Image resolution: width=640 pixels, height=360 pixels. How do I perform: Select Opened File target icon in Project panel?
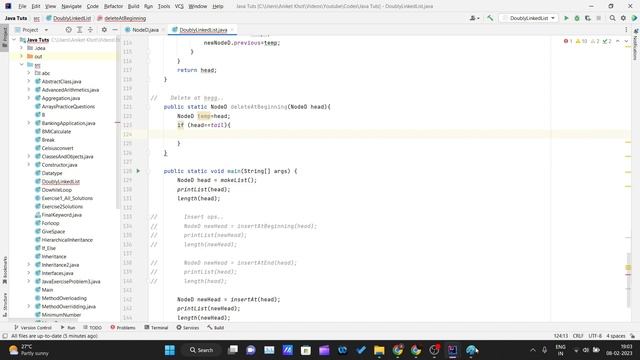(x=69, y=30)
